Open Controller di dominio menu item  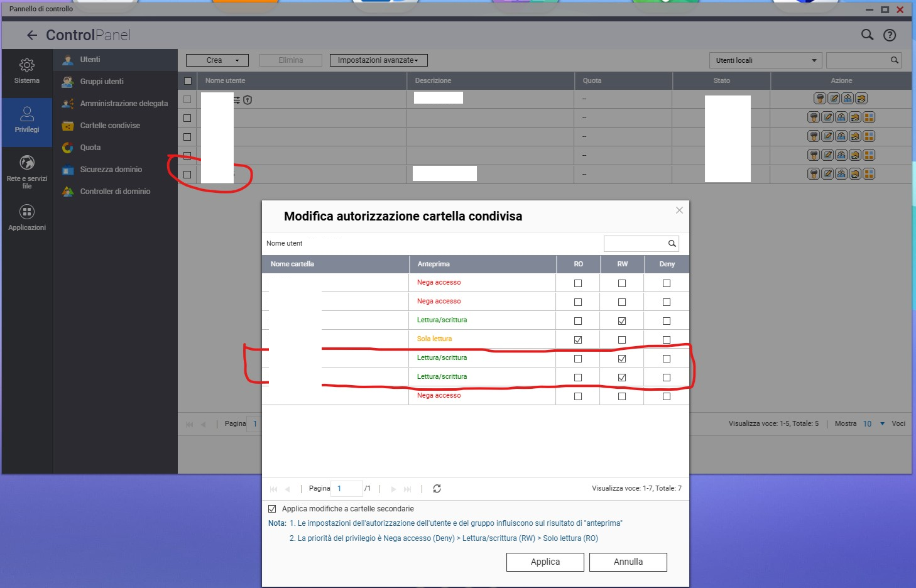(115, 192)
